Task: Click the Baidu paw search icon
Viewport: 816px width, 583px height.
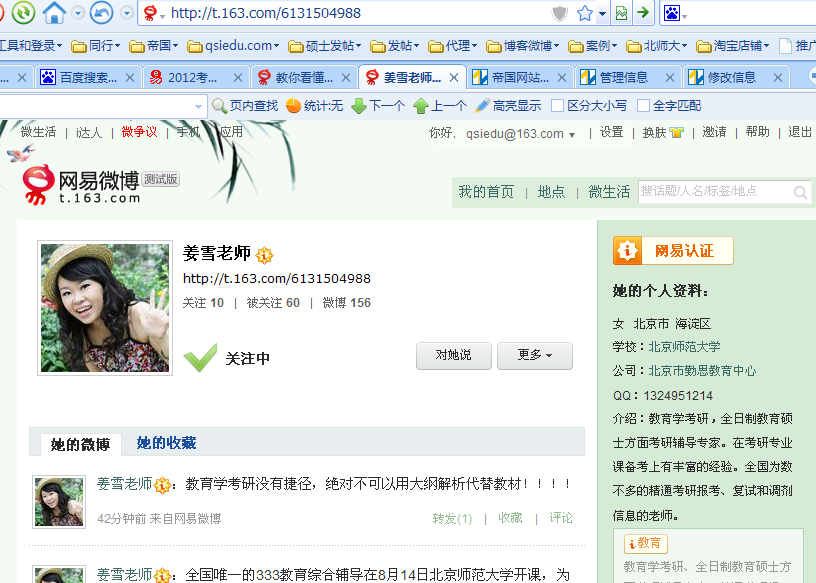Action: click(672, 13)
